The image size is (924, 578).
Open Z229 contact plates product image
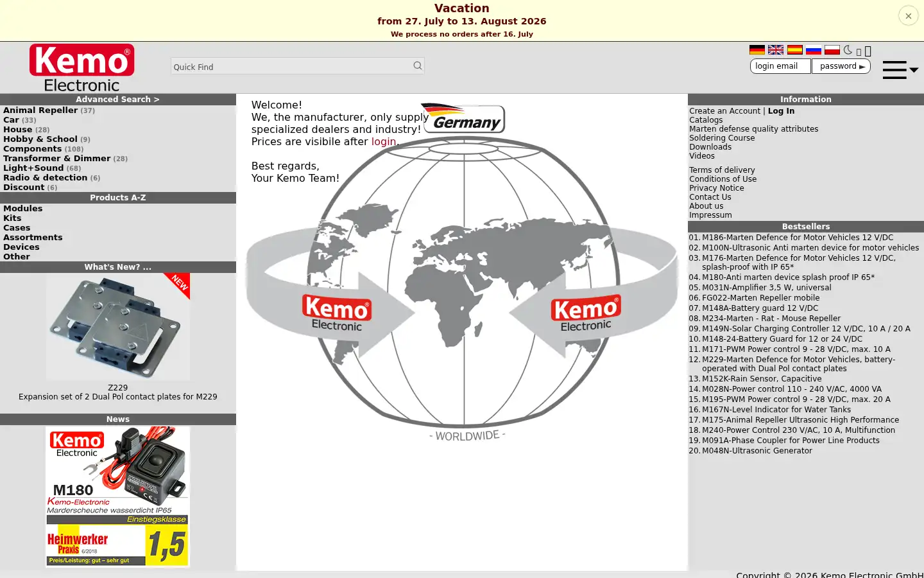click(x=118, y=326)
